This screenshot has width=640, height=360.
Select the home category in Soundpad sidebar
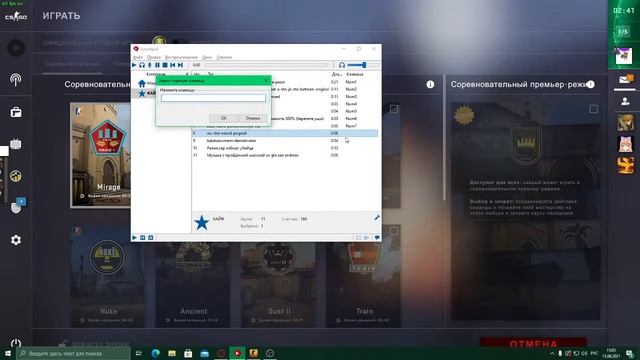(142, 84)
